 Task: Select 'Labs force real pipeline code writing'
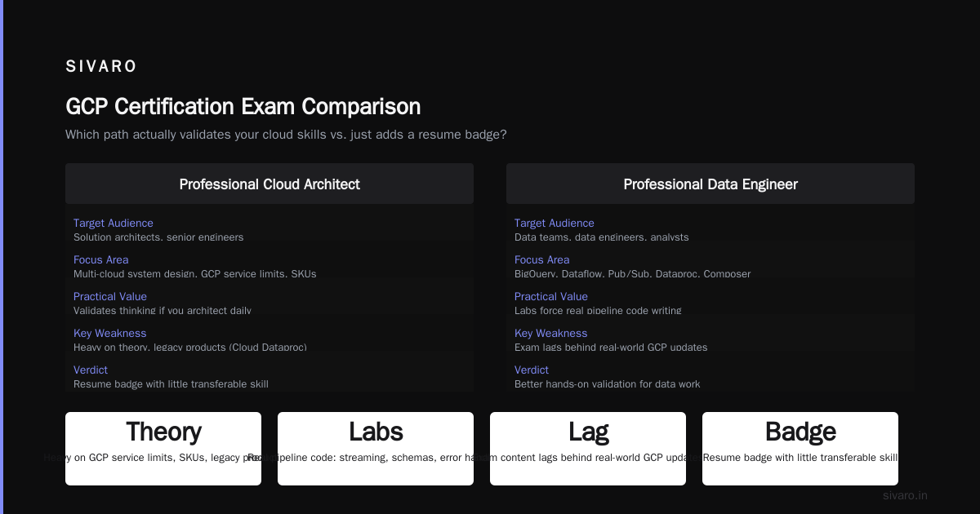pyautogui.click(x=598, y=311)
